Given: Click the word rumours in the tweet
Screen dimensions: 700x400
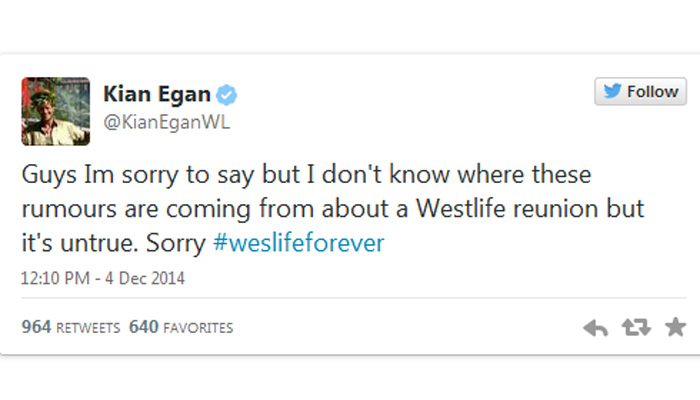Looking at the screenshot, I should 69,209.
